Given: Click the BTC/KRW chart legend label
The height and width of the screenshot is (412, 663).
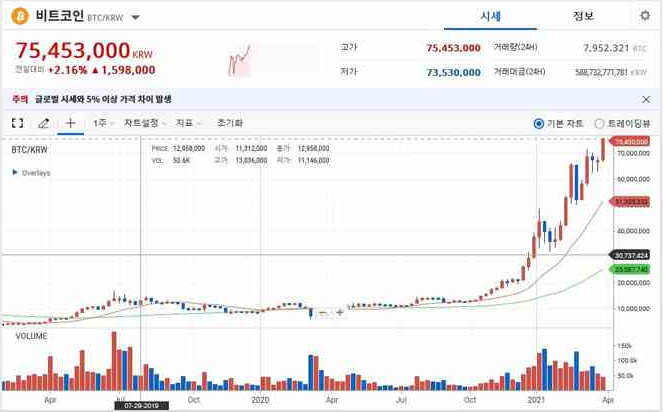Looking at the screenshot, I should tap(29, 150).
